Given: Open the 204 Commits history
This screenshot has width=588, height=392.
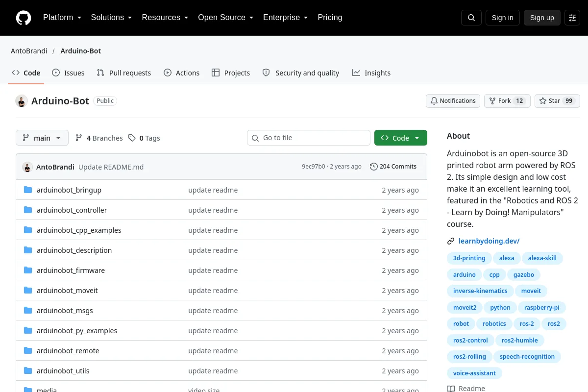Looking at the screenshot, I should 393,167.
